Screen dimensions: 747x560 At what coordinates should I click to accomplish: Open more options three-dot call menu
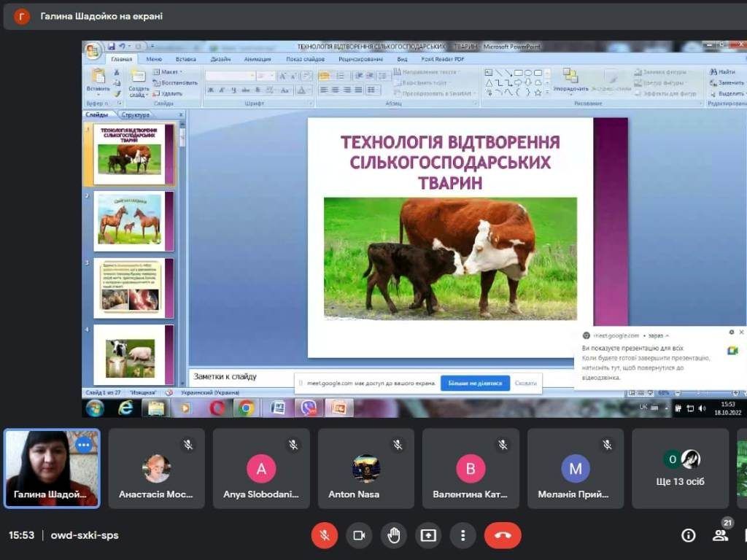pyautogui.click(x=462, y=535)
